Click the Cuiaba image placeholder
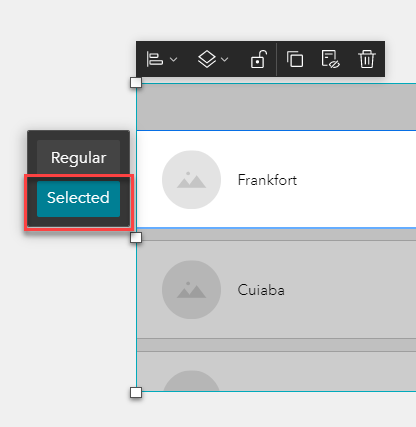The image size is (416, 427). coord(191,290)
